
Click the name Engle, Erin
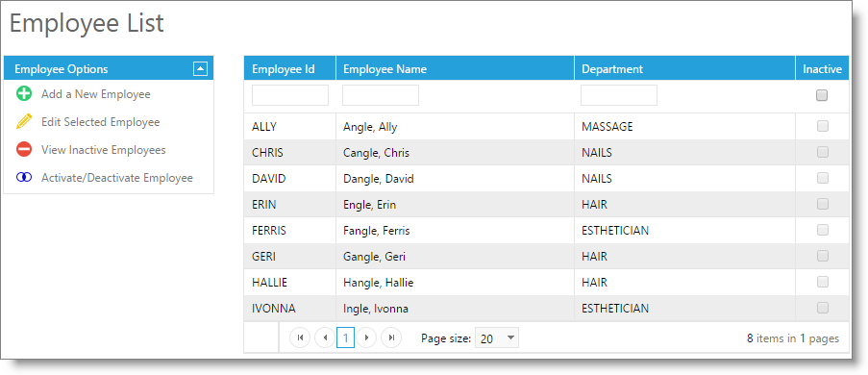point(369,205)
